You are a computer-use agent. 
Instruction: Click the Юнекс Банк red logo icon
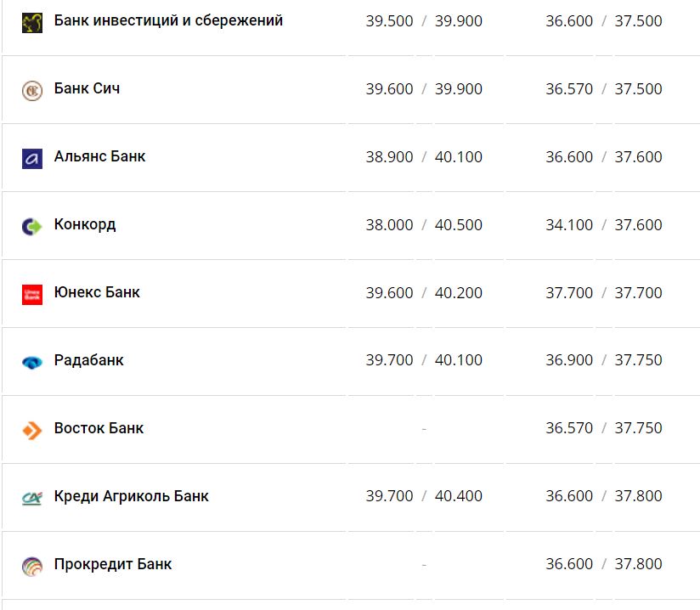click(32, 294)
